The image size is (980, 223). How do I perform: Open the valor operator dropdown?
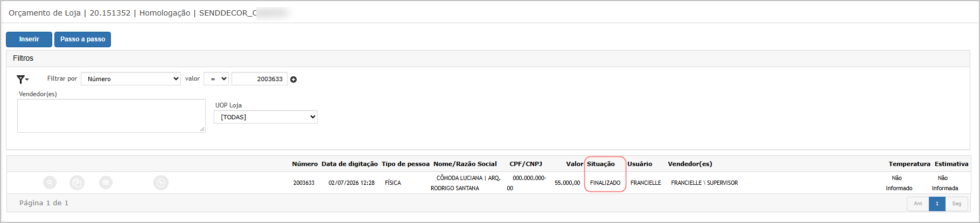click(216, 79)
